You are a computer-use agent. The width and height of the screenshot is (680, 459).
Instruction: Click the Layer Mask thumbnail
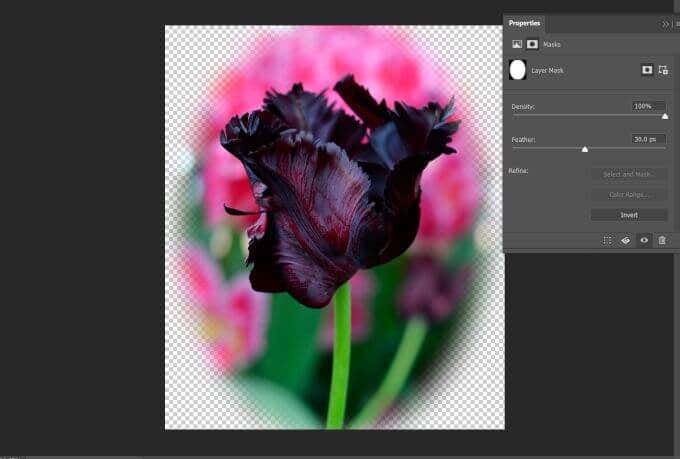tap(518, 70)
